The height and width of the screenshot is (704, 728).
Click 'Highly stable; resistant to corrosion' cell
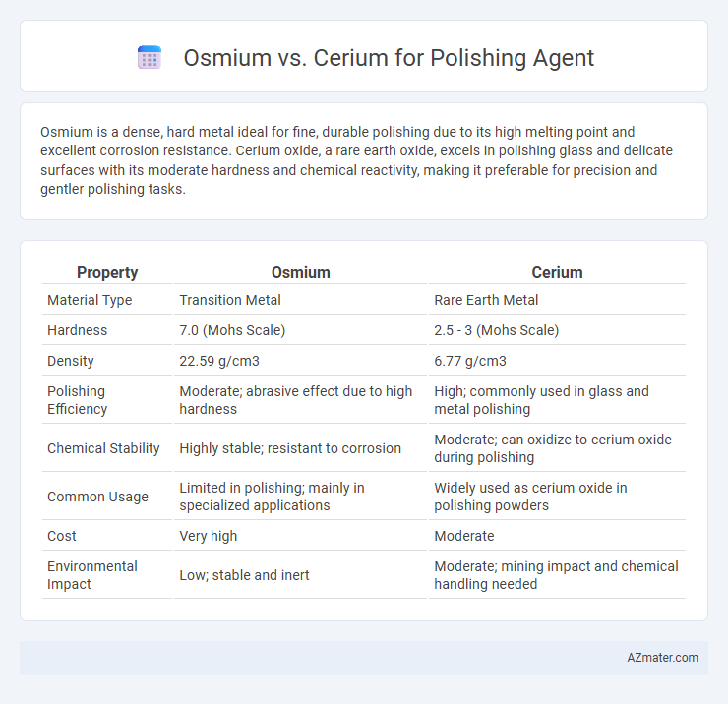coord(290,448)
